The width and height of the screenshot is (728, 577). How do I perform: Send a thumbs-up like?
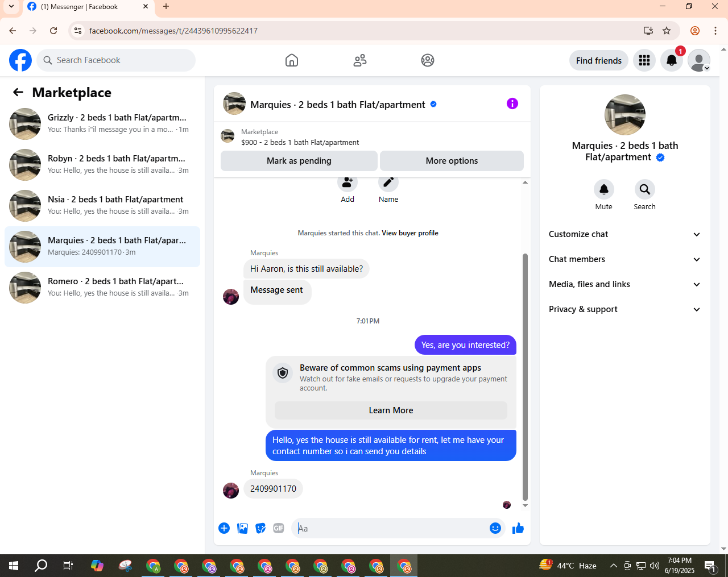518,528
